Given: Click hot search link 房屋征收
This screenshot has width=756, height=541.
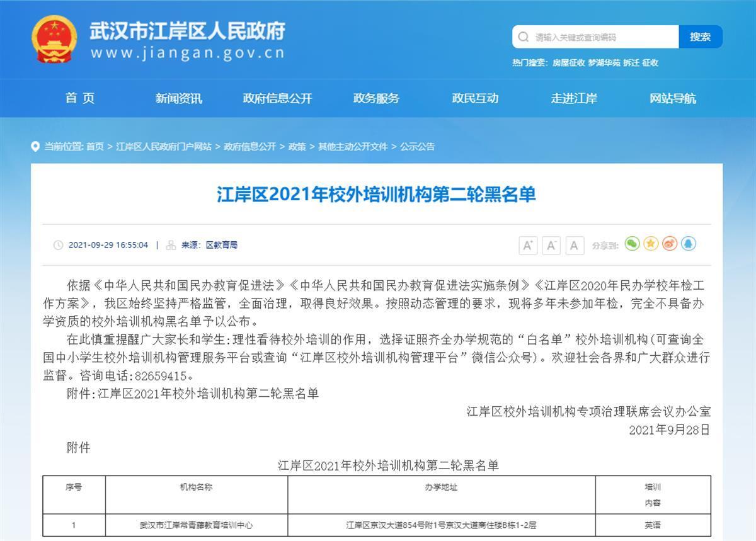Looking at the screenshot, I should (568, 62).
